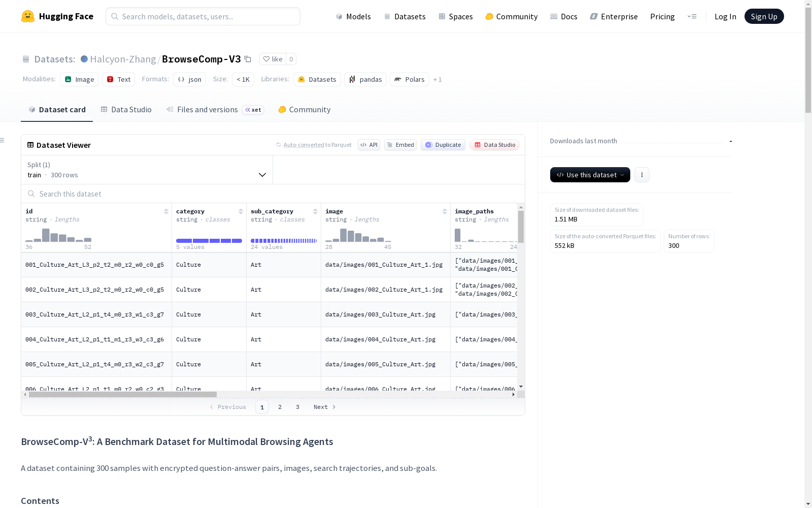Click the Image modality tag
Image resolution: width=812 pixels, height=508 pixels.
80,79
